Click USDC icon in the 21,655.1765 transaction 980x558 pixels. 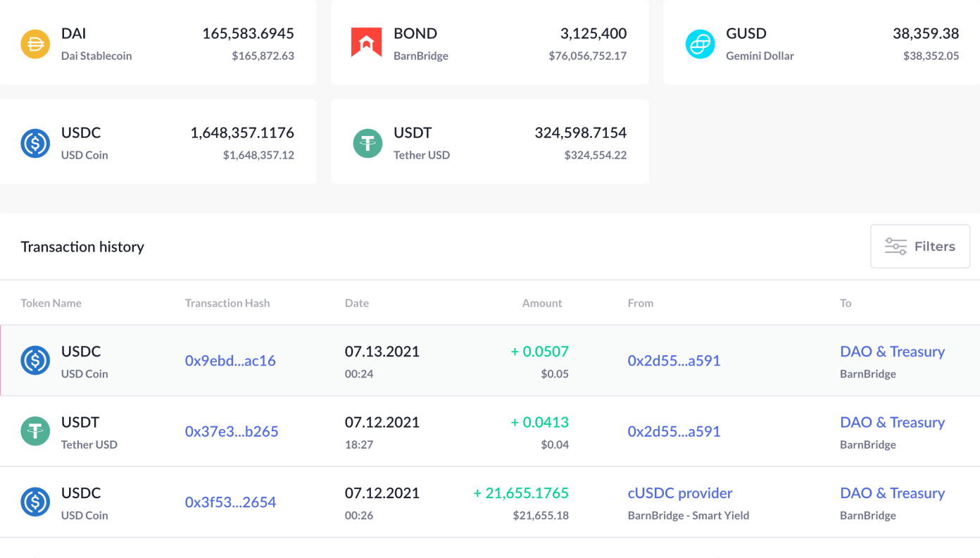pos(35,502)
